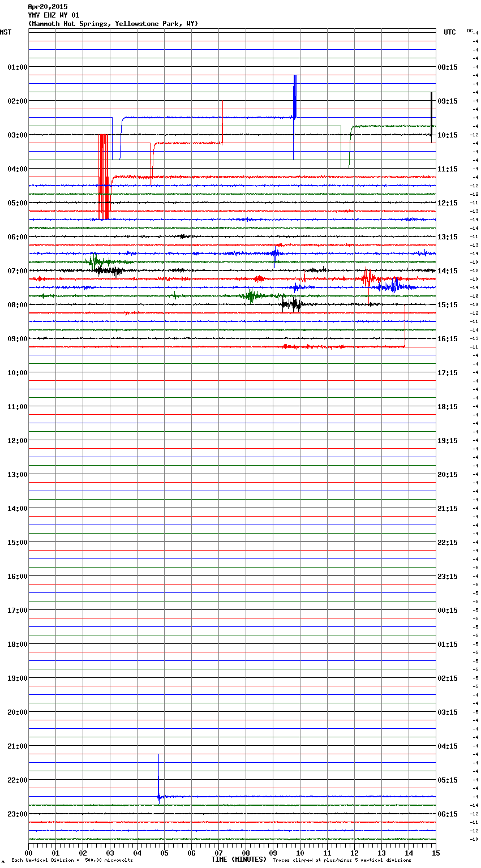Select the 05:00 MST time label
This screenshot has width=481, height=868.
pyautogui.click(x=18, y=203)
